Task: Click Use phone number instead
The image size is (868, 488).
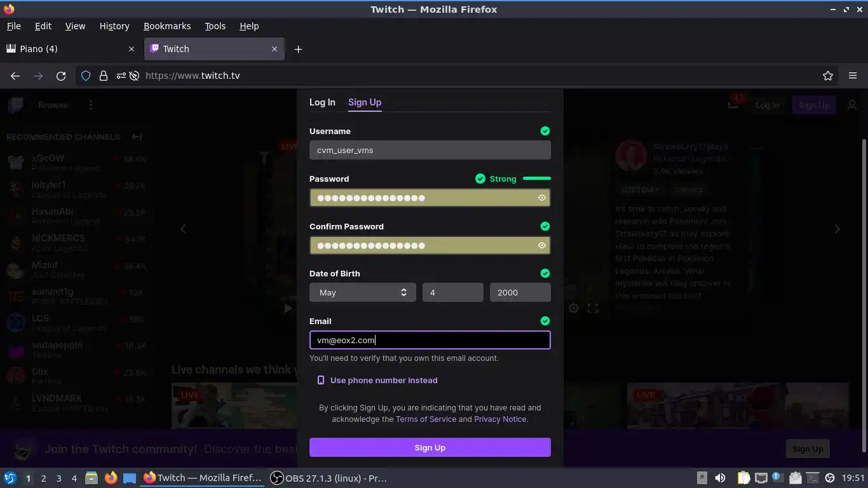Action: point(377,380)
